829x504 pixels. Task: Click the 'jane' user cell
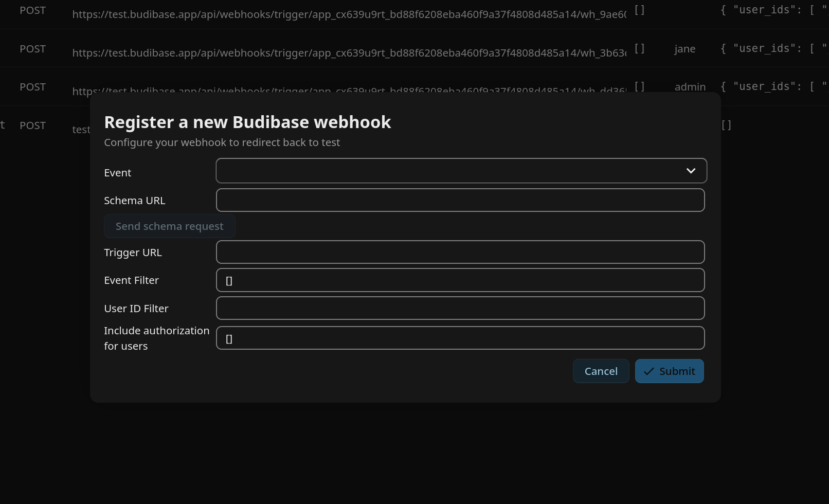685,49
